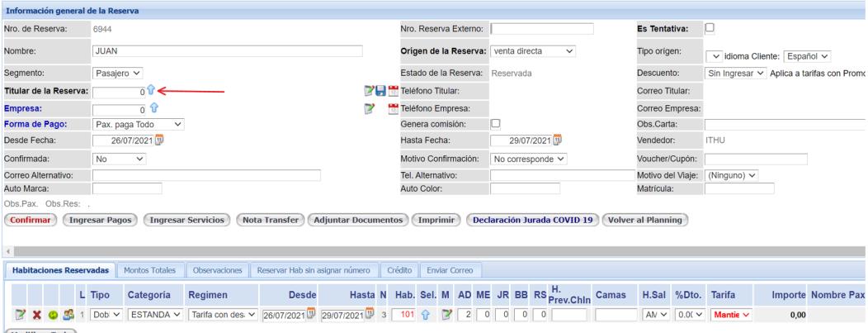Switch to the Montos Totales tab
Screen dimensions: 868x333
pyautogui.click(x=149, y=270)
